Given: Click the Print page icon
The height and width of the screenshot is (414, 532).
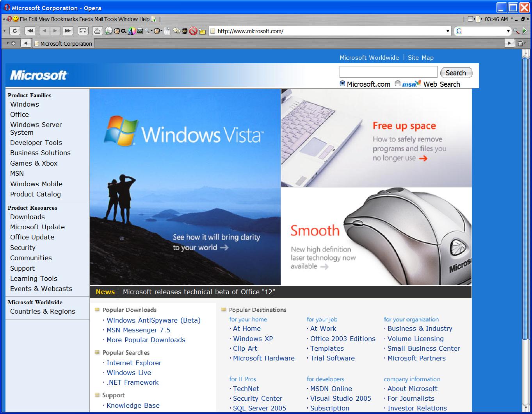Looking at the screenshot, I should 98,31.
